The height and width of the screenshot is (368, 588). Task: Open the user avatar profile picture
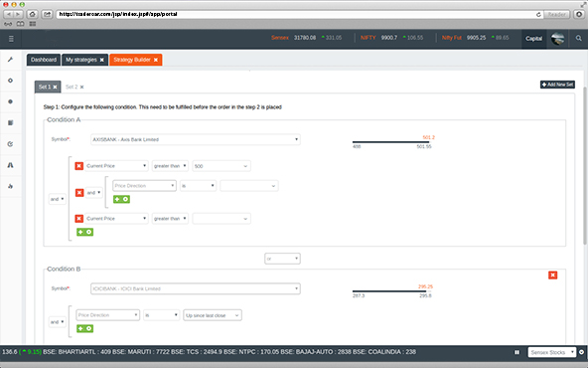557,39
